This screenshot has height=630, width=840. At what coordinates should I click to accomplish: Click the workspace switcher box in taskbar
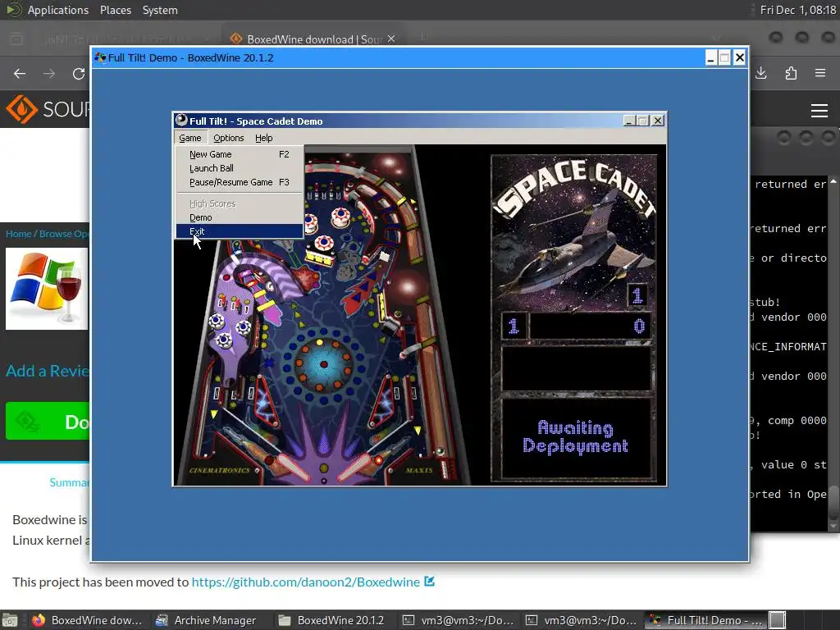(x=778, y=620)
